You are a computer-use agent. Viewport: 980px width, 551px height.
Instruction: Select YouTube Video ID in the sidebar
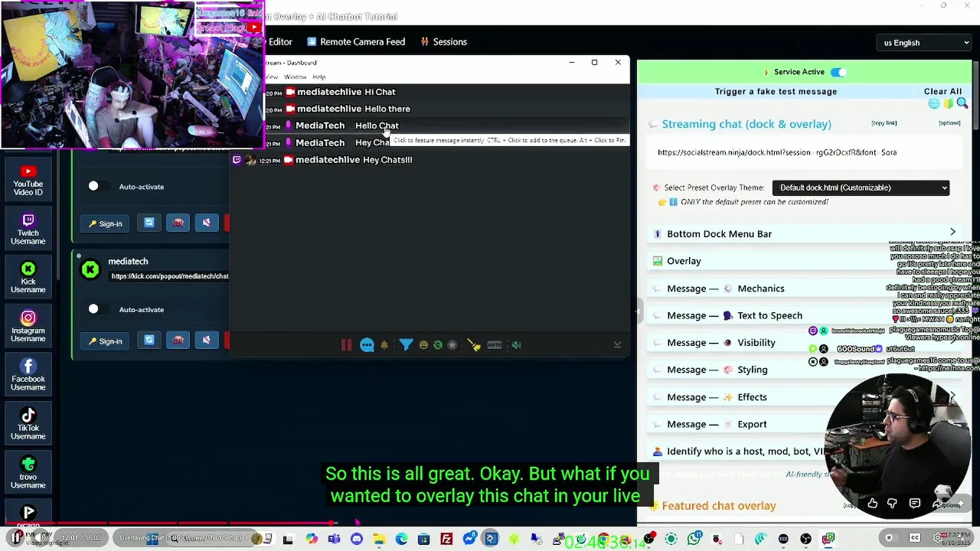[x=28, y=181]
